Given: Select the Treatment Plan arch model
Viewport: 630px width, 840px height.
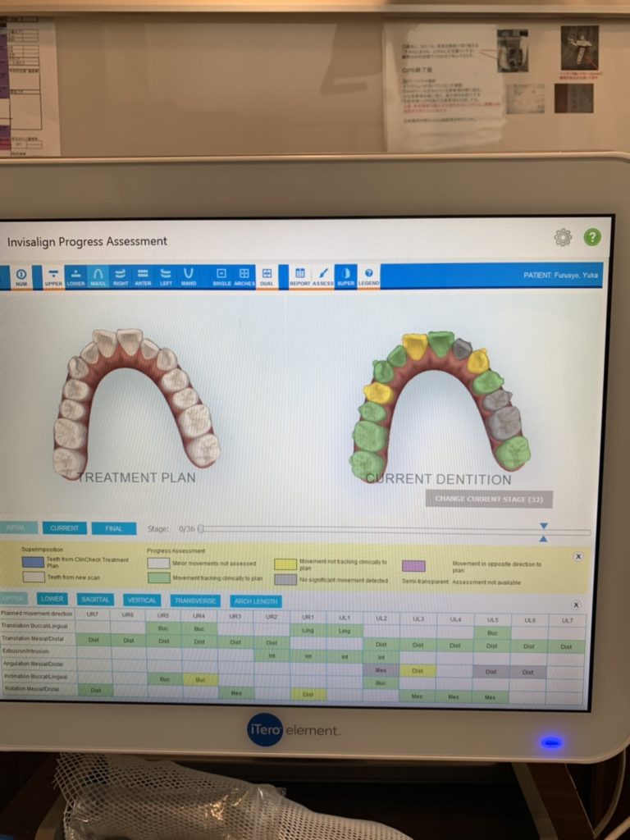Looking at the screenshot, I should [x=137, y=404].
